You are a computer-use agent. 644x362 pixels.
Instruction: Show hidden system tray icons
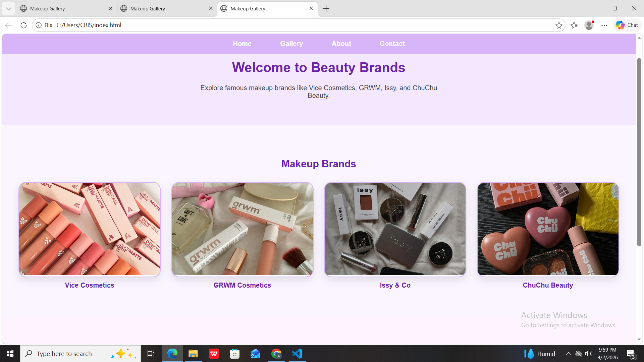point(568,353)
